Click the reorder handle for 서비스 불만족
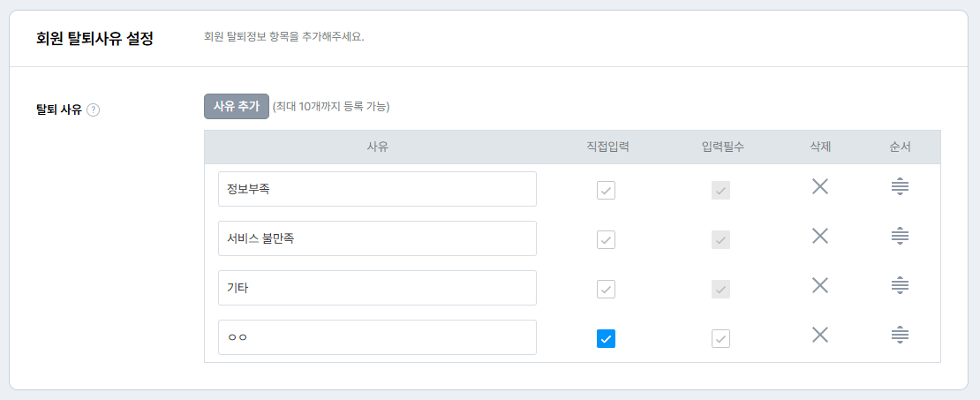Image resolution: width=980 pixels, height=400 pixels. [901, 236]
